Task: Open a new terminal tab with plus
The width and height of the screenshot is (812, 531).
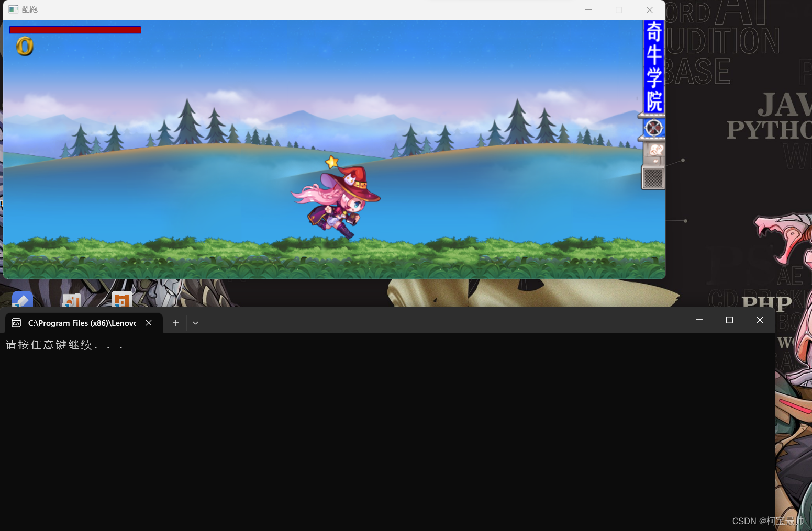Action: click(176, 323)
